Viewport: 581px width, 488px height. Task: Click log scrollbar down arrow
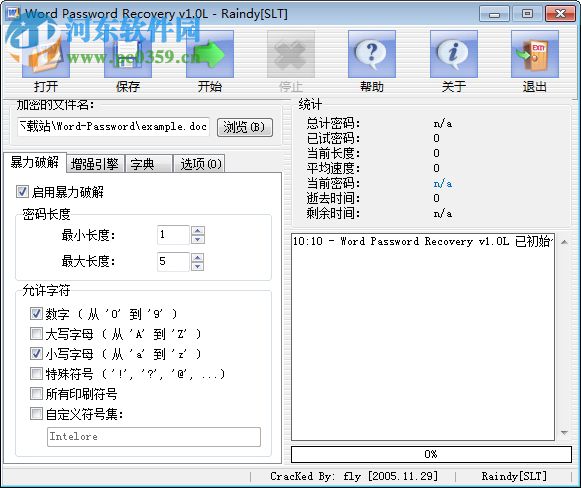point(564,433)
